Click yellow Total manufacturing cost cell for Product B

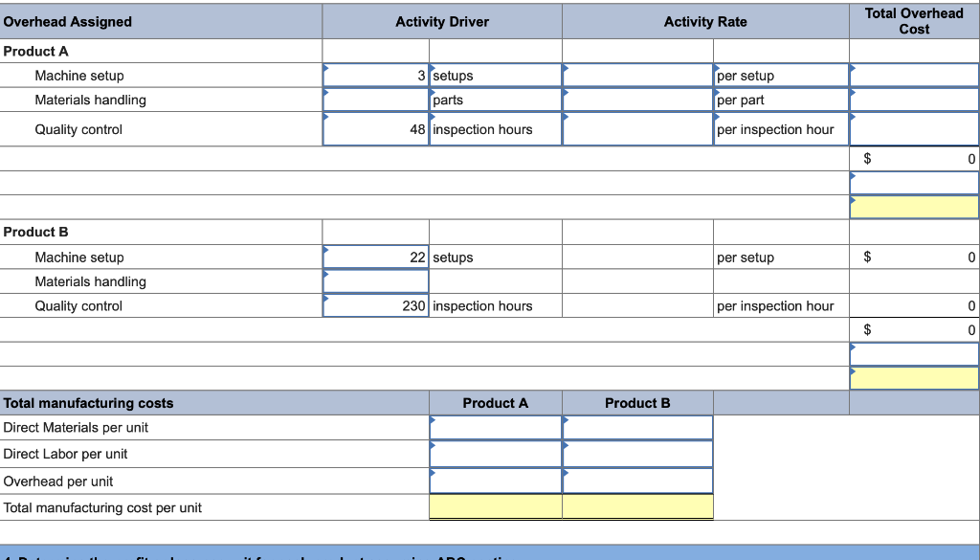pyautogui.click(x=637, y=507)
